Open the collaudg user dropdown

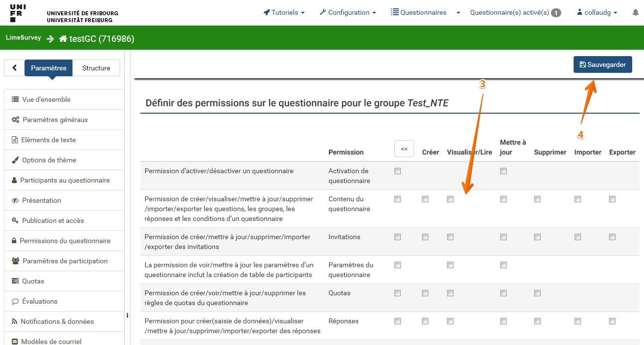597,13
